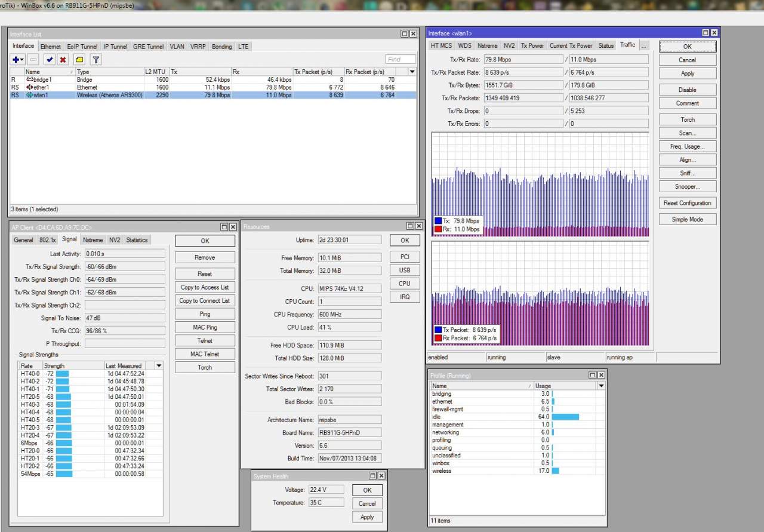Switch to the VLAN tab
764x532 pixels.
tap(177, 47)
